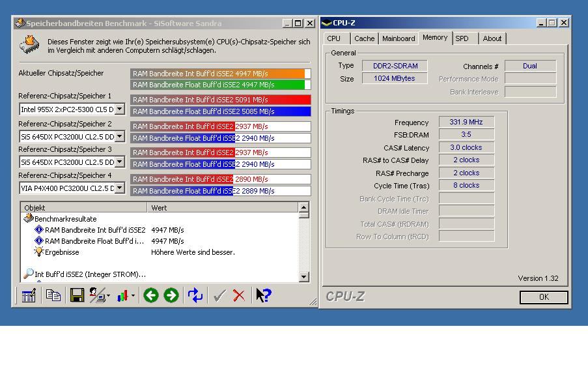
Task: Close the CPU-Z window
Action: (564, 23)
